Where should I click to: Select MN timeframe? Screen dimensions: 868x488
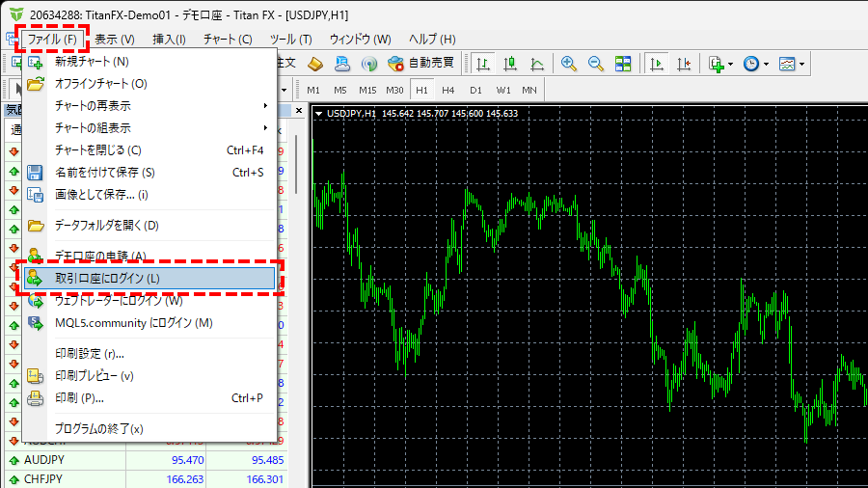click(x=529, y=91)
